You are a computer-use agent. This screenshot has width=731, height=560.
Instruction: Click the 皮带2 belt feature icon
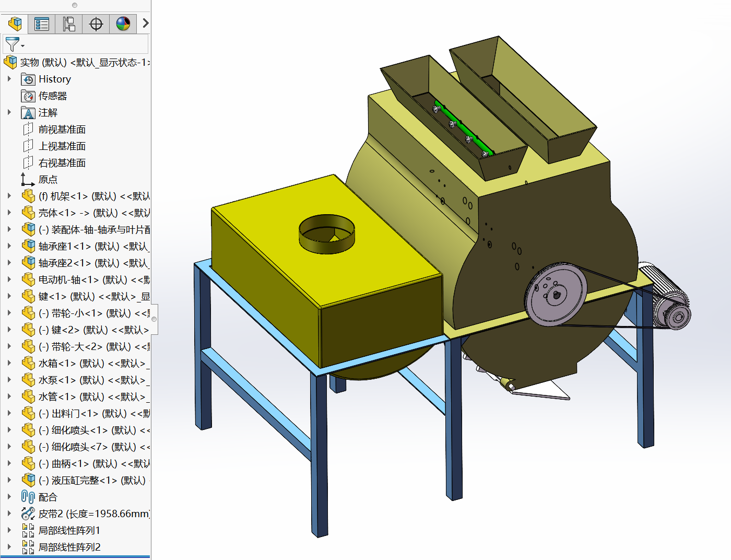(28, 514)
